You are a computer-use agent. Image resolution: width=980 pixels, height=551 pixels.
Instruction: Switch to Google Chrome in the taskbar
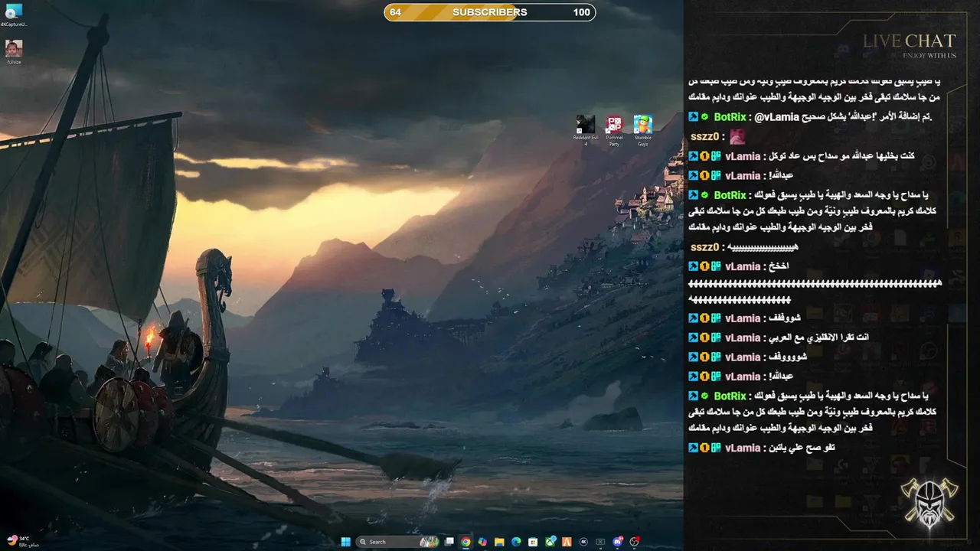(x=465, y=542)
